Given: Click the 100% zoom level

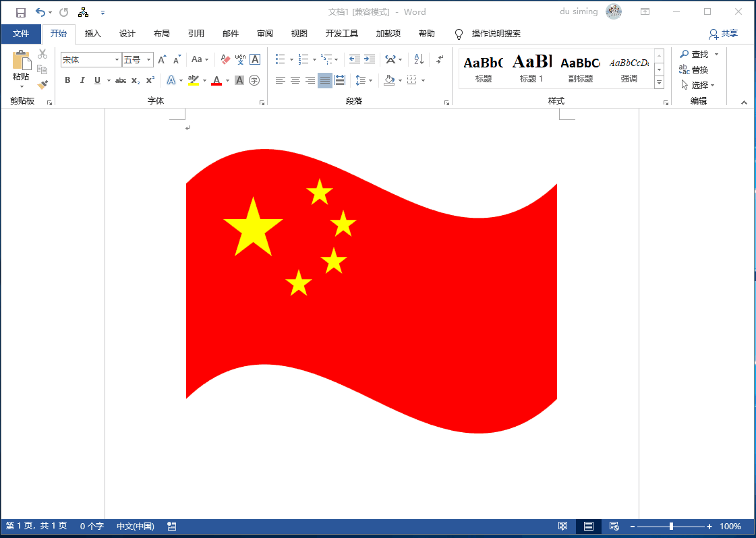Looking at the screenshot, I should pos(730,527).
